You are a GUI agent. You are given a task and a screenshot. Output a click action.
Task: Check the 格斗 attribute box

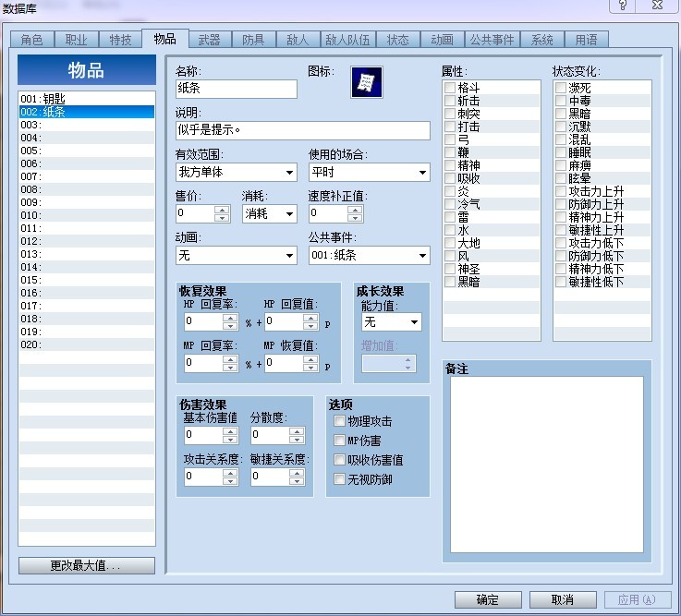pyautogui.click(x=450, y=88)
